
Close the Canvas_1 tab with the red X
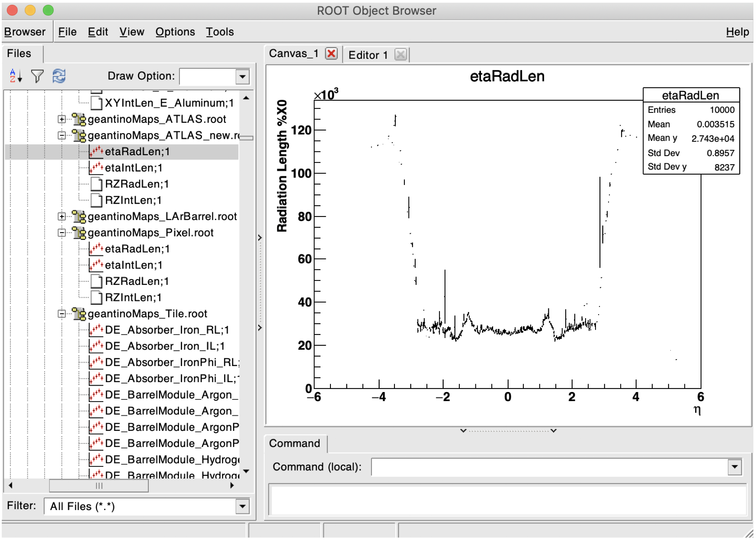point(331,54)
